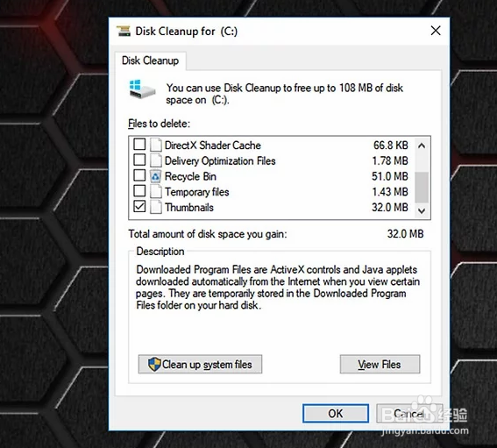Tick the Temporary files checkbox
The height and width of the screenshot is (448, 497).
click(139, 191)
